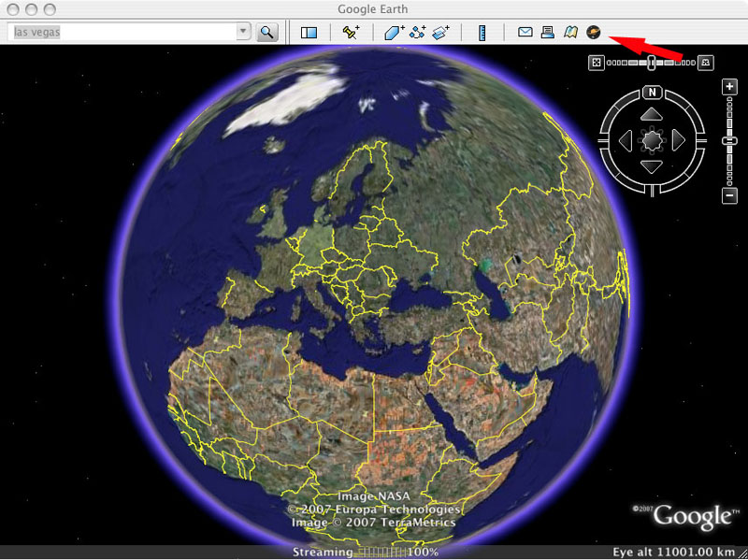Viewport: 748px width, 560px height.
Task: Click the Email envelope icon
Action: [x=525, y=32]
